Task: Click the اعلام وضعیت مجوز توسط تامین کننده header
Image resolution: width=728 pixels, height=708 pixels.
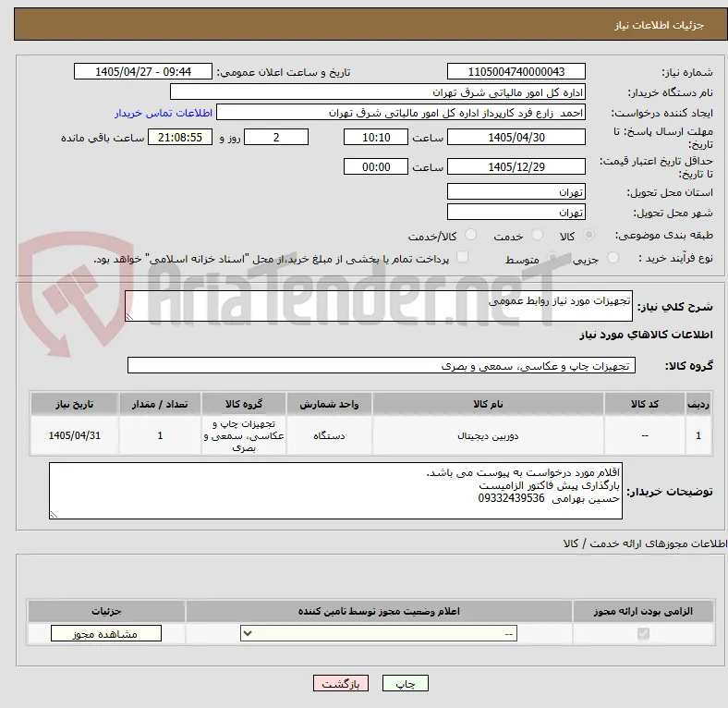Action: click(x=379, y=611)
